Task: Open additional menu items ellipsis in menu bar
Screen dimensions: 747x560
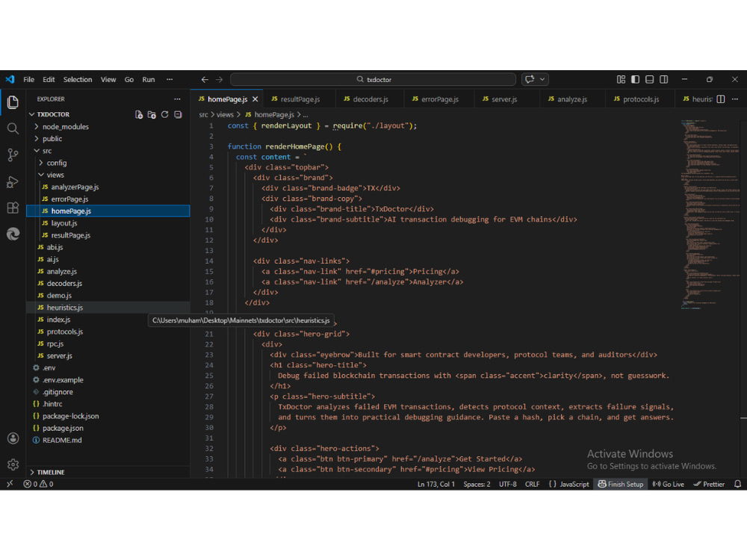Action: click(x=170, y=80)
